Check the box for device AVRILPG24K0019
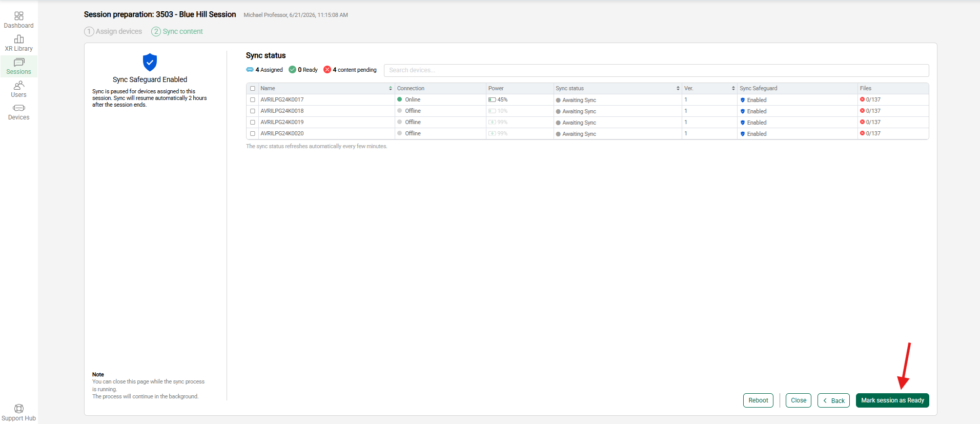This screenshot has height=424, width=980. tap(253, 123)
